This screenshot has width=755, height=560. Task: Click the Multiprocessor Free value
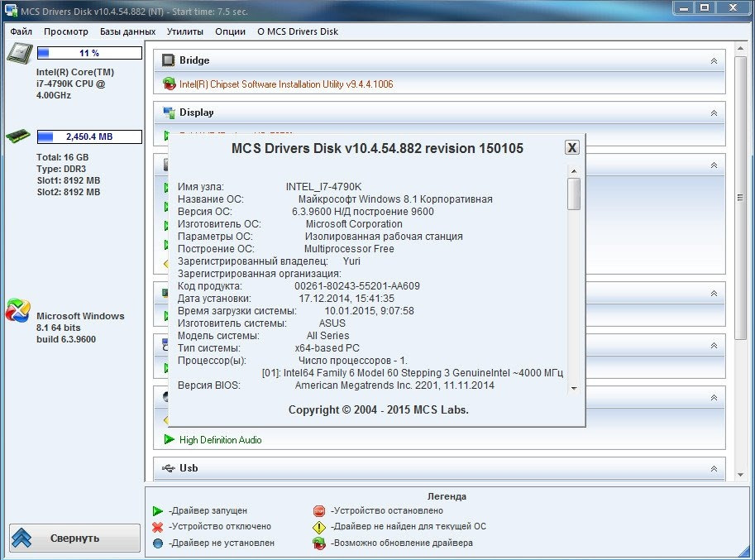click(349, 249)
